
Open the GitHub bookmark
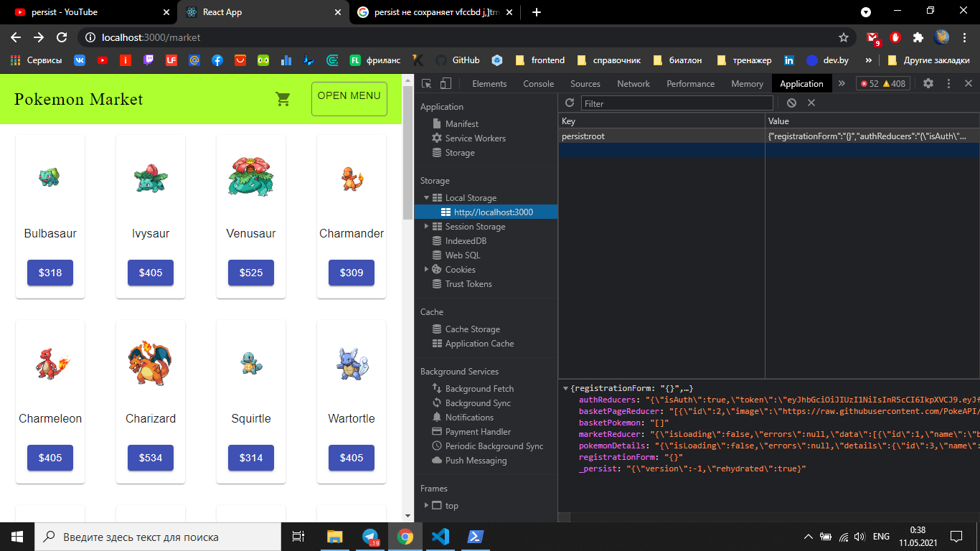(457, 60)
